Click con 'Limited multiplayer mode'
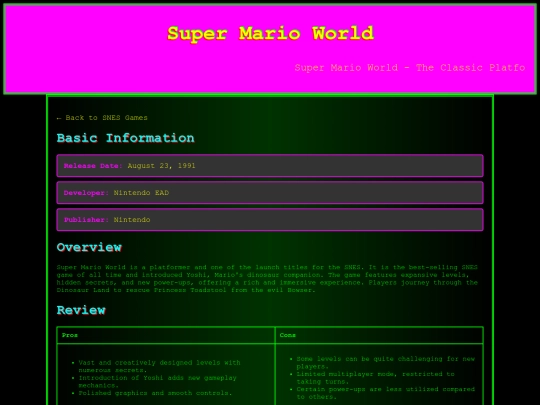 (x=375, y=378)
